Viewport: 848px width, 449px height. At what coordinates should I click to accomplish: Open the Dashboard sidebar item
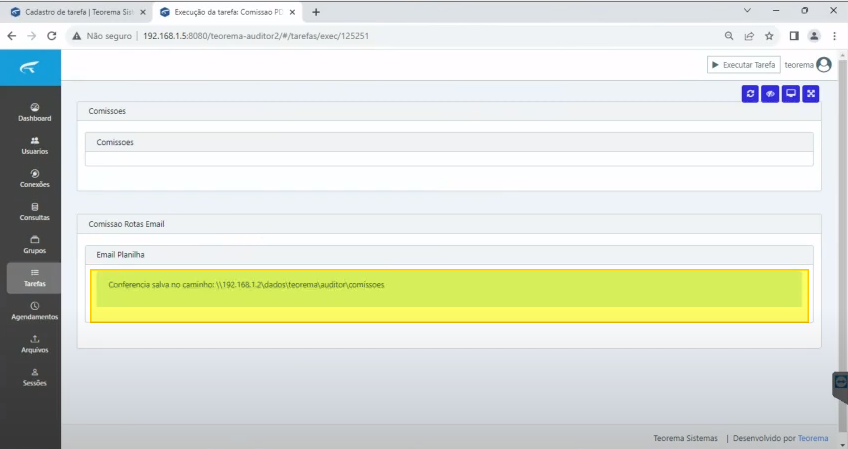[x=35, y=113]
